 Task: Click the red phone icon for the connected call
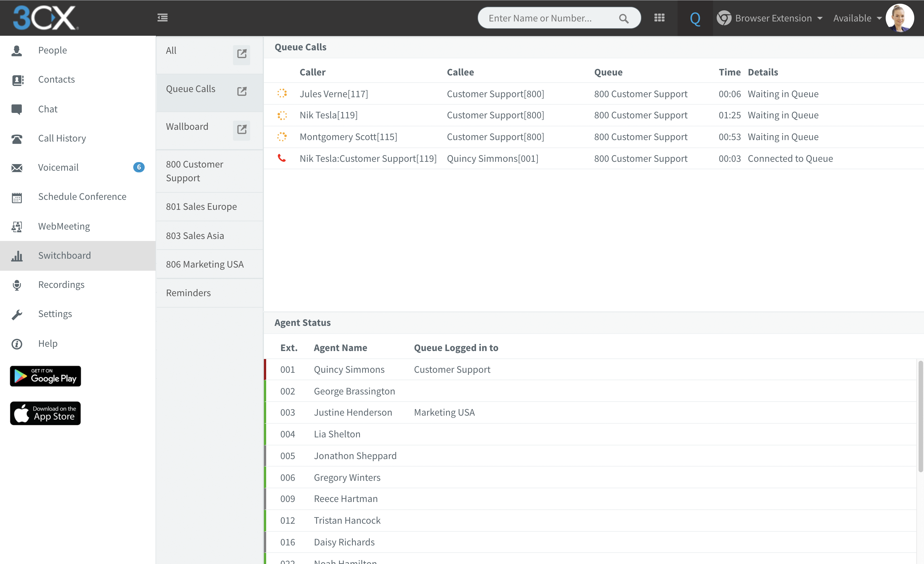[x=282, y=158]
